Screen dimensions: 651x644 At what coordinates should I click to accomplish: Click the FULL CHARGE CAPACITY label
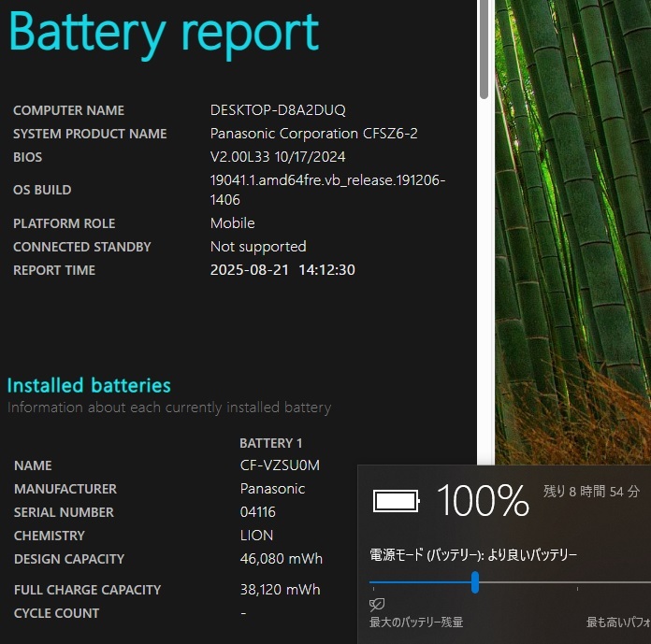(x=87, y=590)
